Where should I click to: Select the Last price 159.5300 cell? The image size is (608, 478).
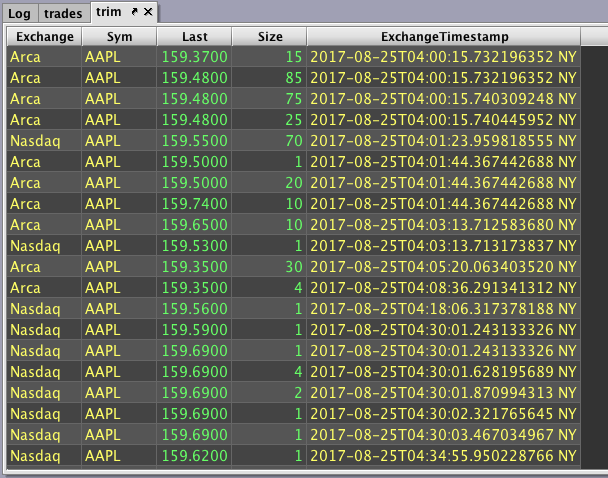(193, 245)
